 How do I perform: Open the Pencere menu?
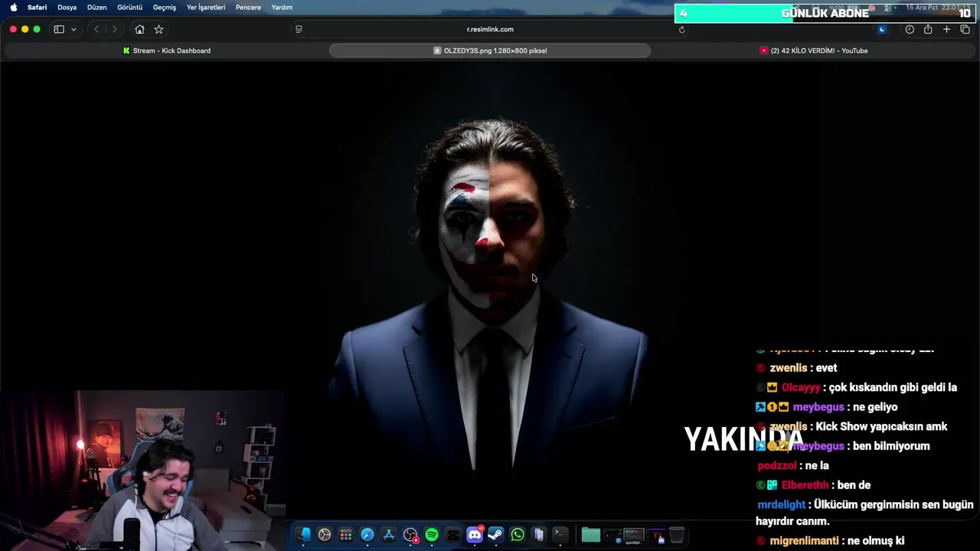[x=248, y=7]
